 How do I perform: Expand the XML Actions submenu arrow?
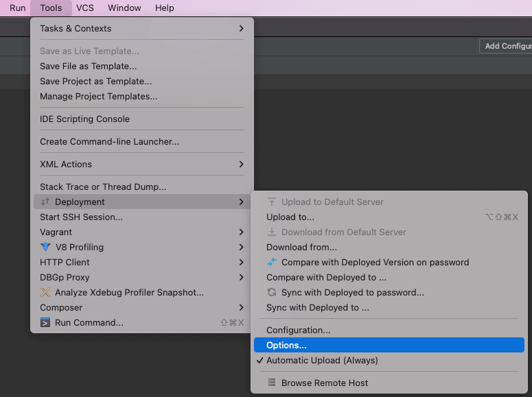(x=241, y=165)
